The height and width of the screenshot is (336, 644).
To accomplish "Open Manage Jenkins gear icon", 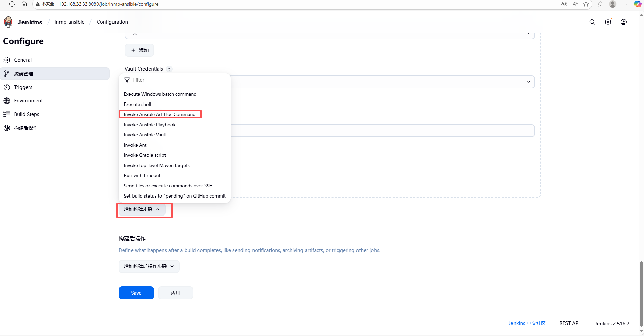I will (x=608, y=22).
